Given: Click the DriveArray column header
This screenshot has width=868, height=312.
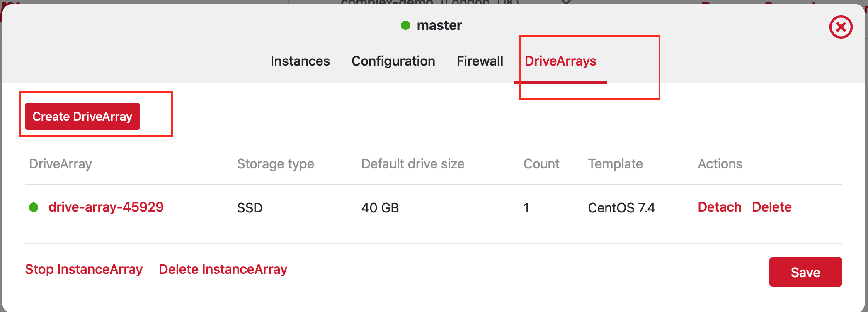Looking at the screenshot, I should pos(61,164).
